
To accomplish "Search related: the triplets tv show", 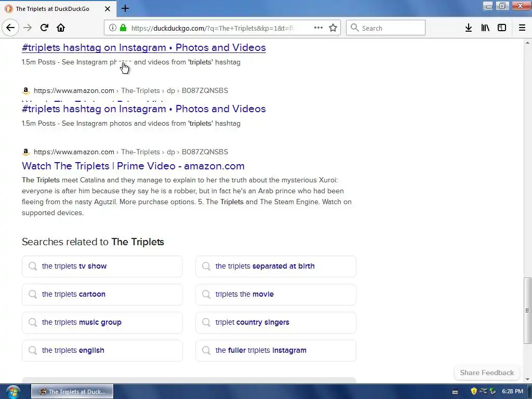I will point(102,267).
